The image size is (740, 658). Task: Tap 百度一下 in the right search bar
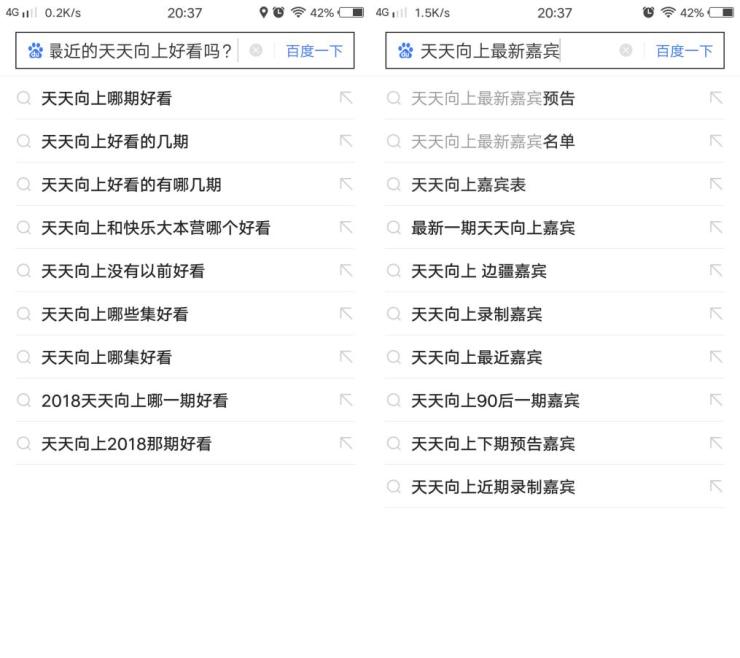pos(684,51)
